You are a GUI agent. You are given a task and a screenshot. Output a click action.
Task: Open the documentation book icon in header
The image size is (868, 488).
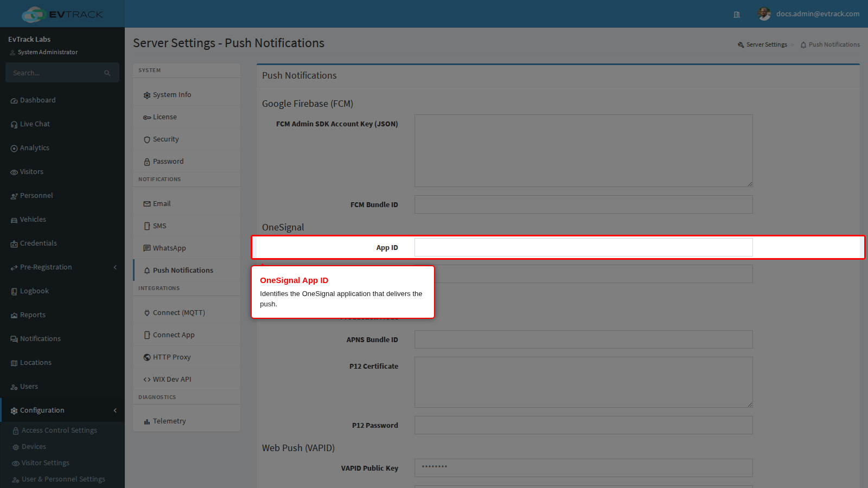pos(737,15)
